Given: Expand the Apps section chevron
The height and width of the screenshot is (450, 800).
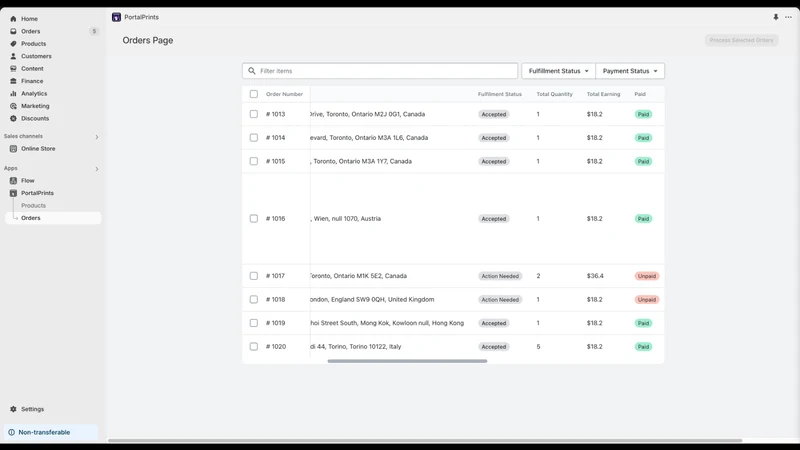Looking at the screenshot, I should 96,169.
